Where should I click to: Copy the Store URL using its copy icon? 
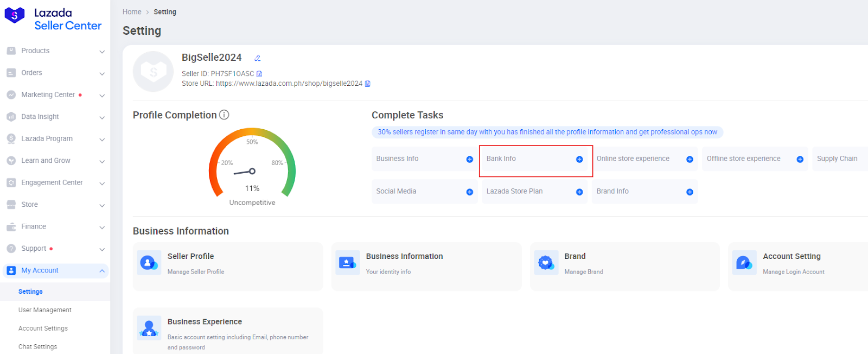[x=368, y=84]
